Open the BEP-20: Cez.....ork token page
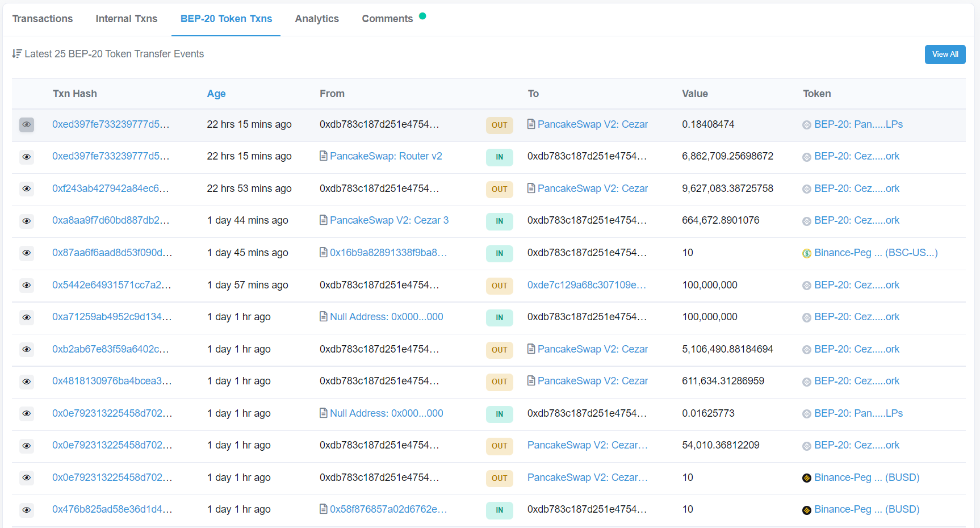The width and height of the screenshot is (980, 528). 857,188
